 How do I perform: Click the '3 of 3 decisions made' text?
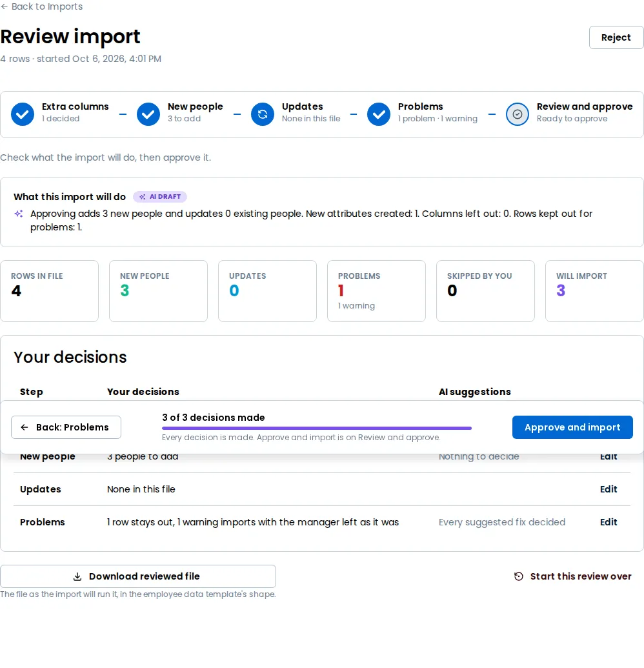point(214,418)
